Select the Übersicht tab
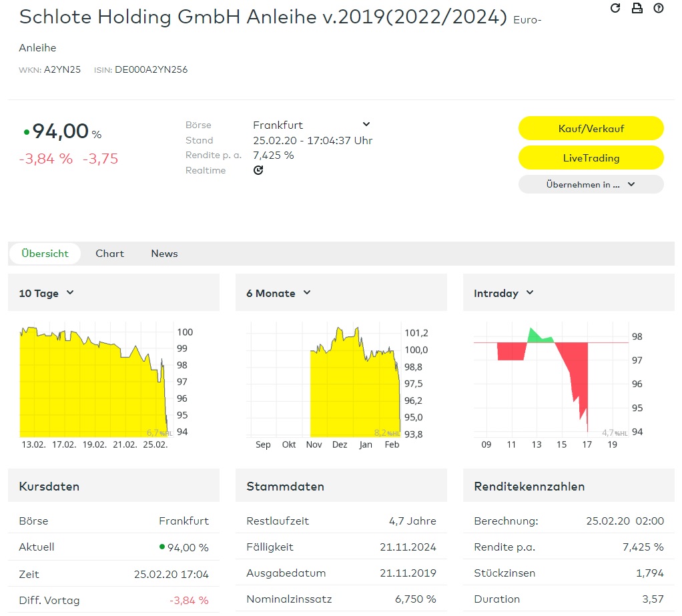682x616 pixels. click(45, 254)
